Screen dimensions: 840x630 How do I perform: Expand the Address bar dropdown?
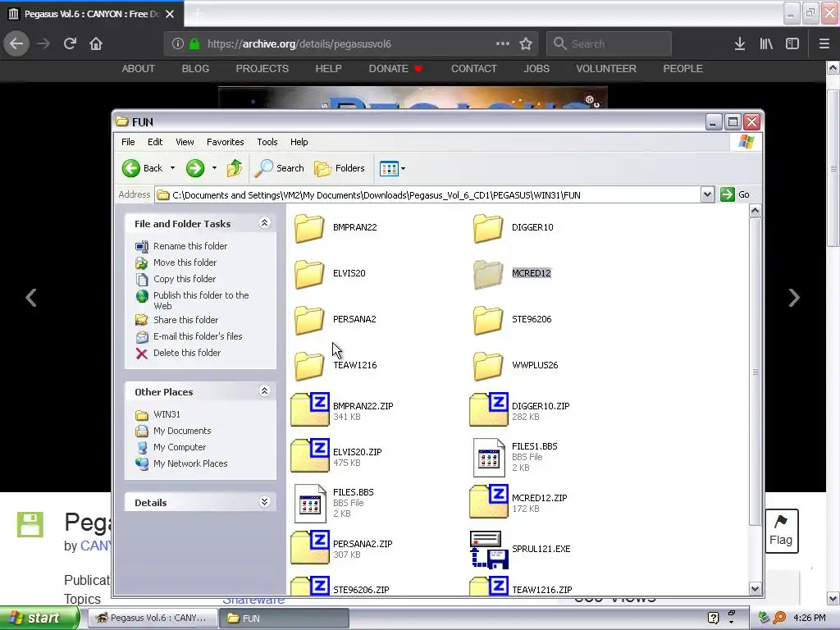[707, 194]
